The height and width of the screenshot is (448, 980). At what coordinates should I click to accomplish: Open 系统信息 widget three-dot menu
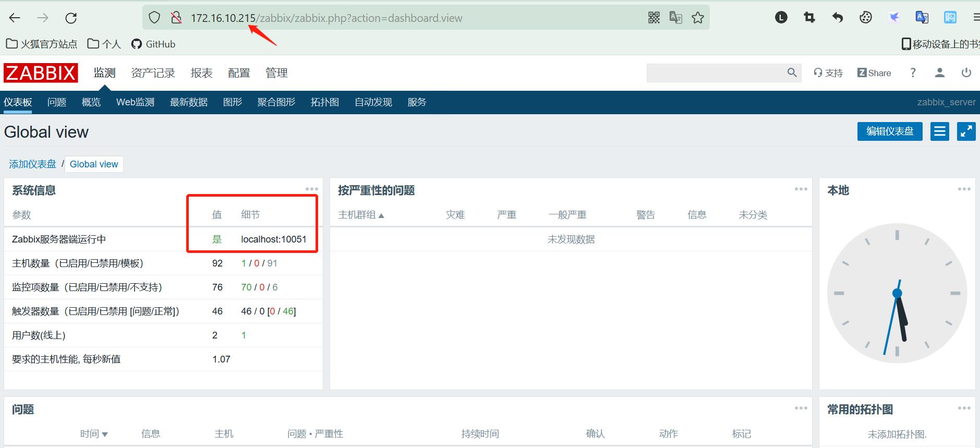[312, 189]
